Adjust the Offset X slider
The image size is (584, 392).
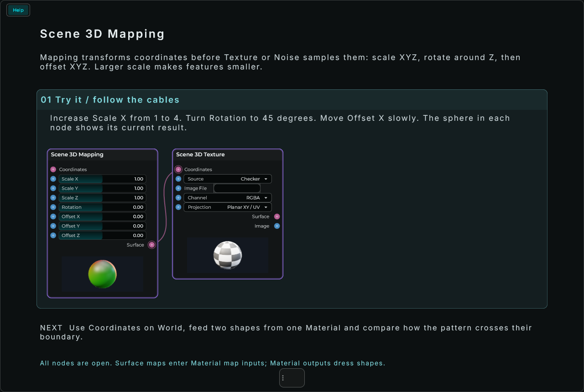click(102, 217)
